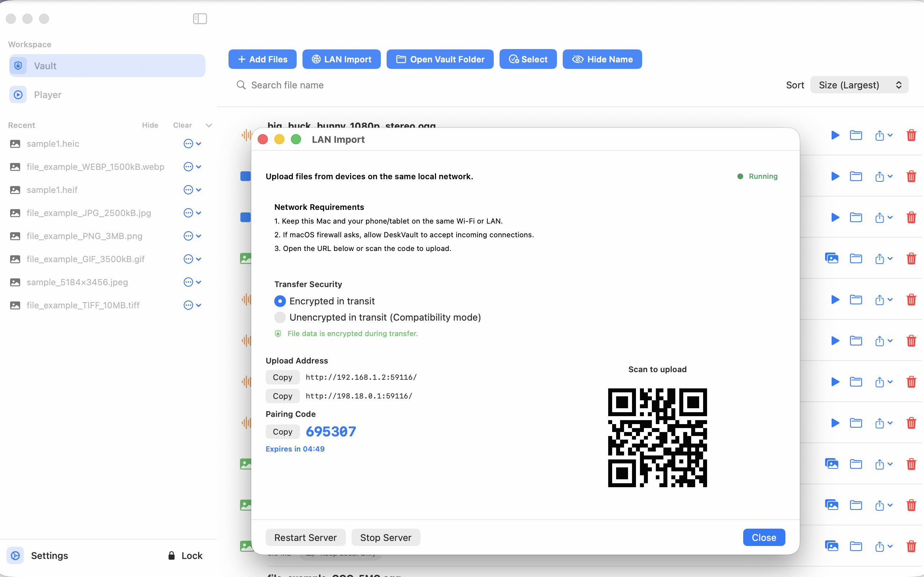Expand the share chevron on a file row
This screenshot has width=924, height=577.
(x=890, y=136)
